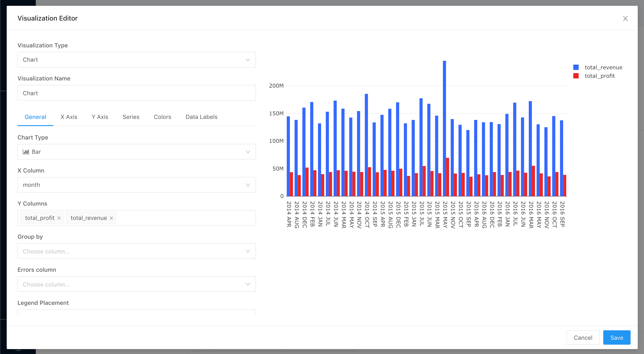Click the Cancel button
This screenshot has width=644, height=354.
click(583, 337)
